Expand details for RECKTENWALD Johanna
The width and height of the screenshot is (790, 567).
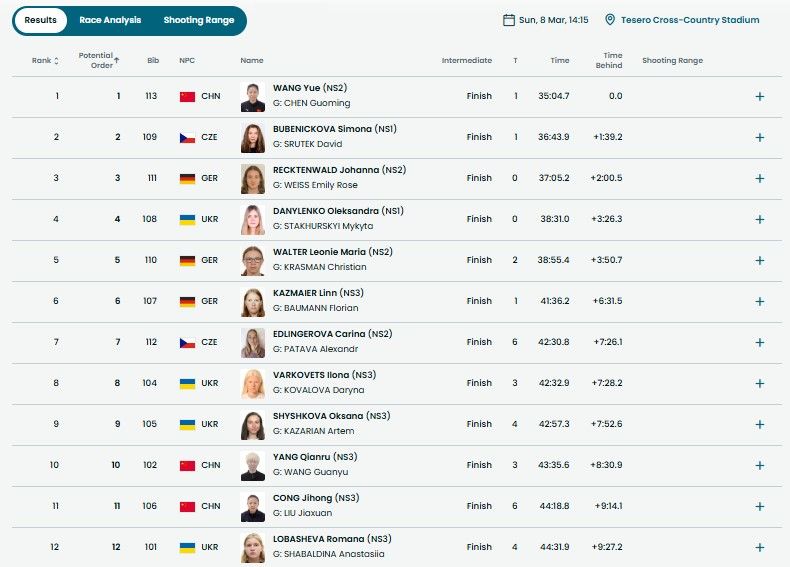tap(759, 178)
